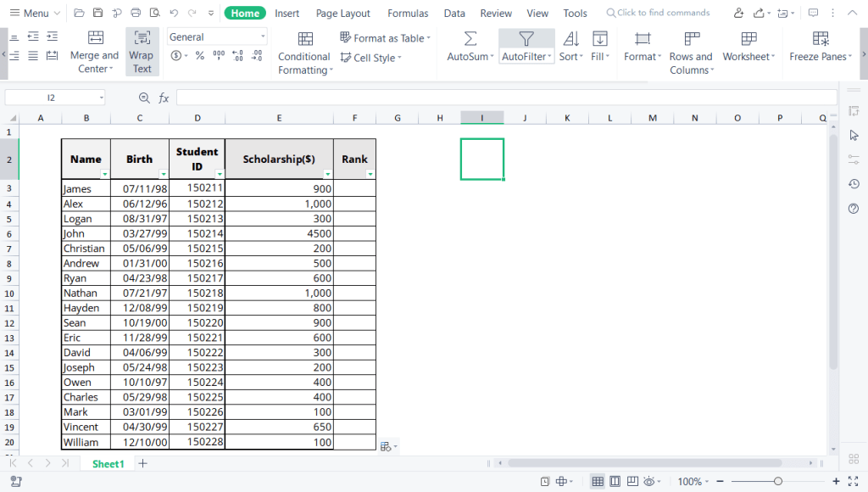Click the zoom slider handle
Image resolution: width=868 pixels, height=492 pixels.
tap(777, 482)
